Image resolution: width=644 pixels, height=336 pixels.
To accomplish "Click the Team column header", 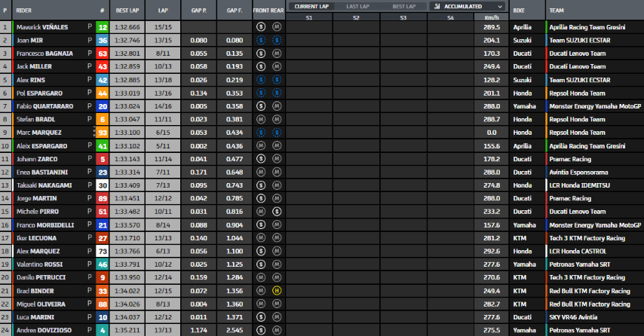I will [x=557, y=11].
